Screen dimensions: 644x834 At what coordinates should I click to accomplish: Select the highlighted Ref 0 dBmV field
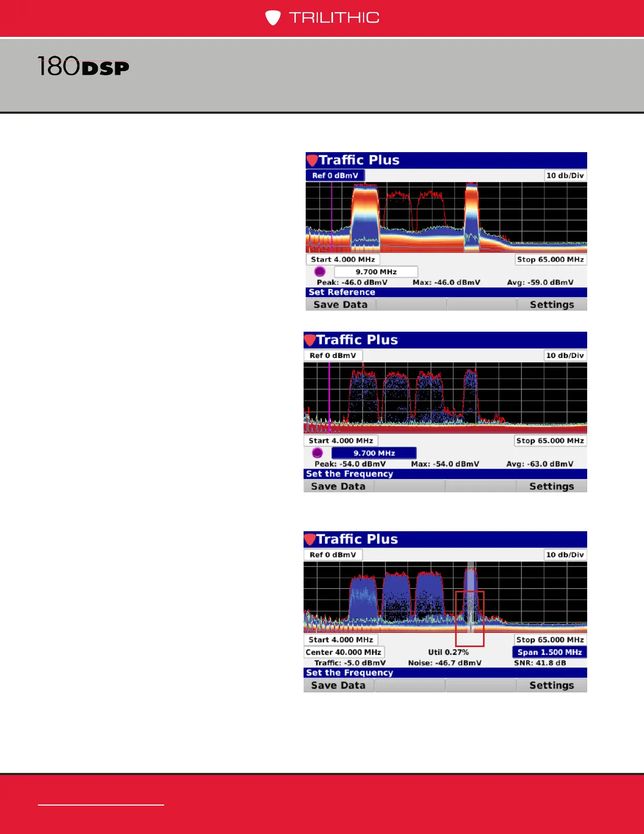335,175
